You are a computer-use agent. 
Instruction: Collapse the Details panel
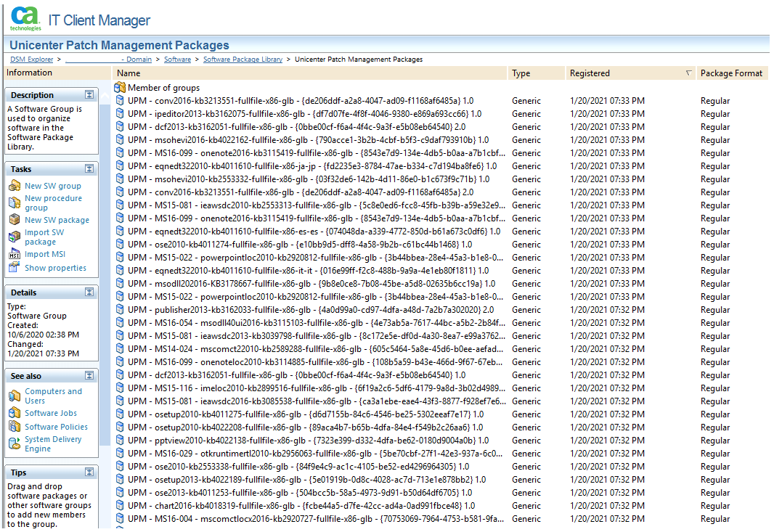[x=89, y=292]
